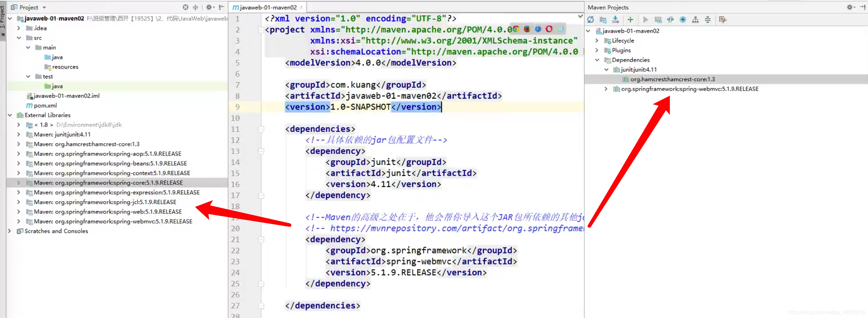
Task: Collapse the main folder
Action: [28, 48]
